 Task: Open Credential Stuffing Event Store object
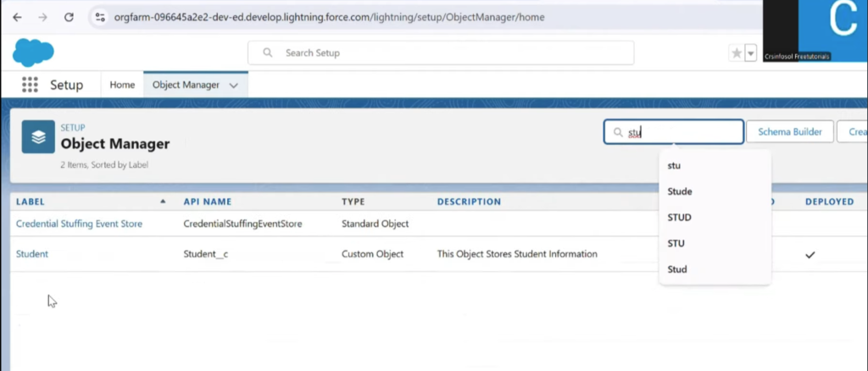tap(79, 224)
